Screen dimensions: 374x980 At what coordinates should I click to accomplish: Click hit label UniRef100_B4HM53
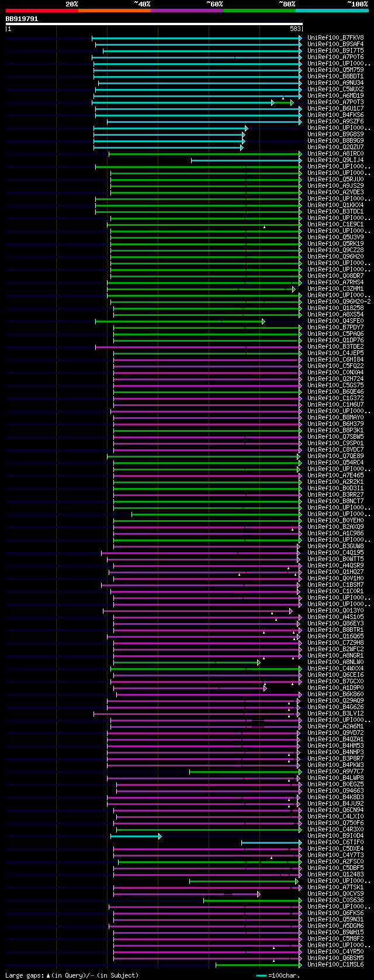[335, 745]
